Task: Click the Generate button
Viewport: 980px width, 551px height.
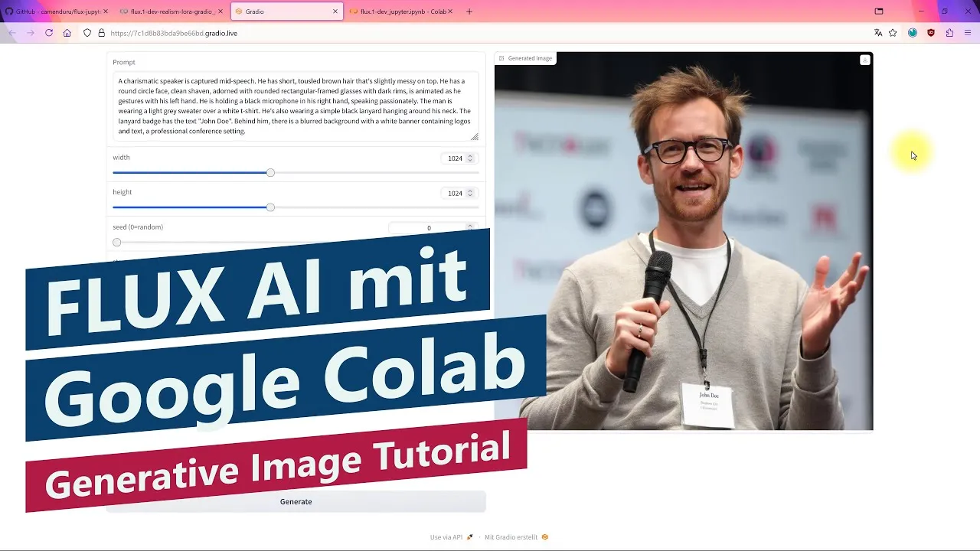Action: (296, 501)
